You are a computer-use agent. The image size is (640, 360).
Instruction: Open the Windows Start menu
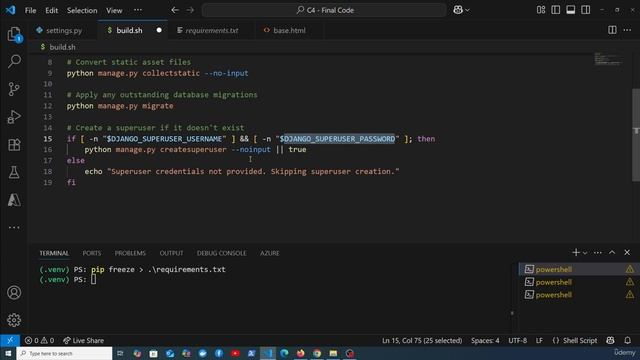[x=8, y=353]
